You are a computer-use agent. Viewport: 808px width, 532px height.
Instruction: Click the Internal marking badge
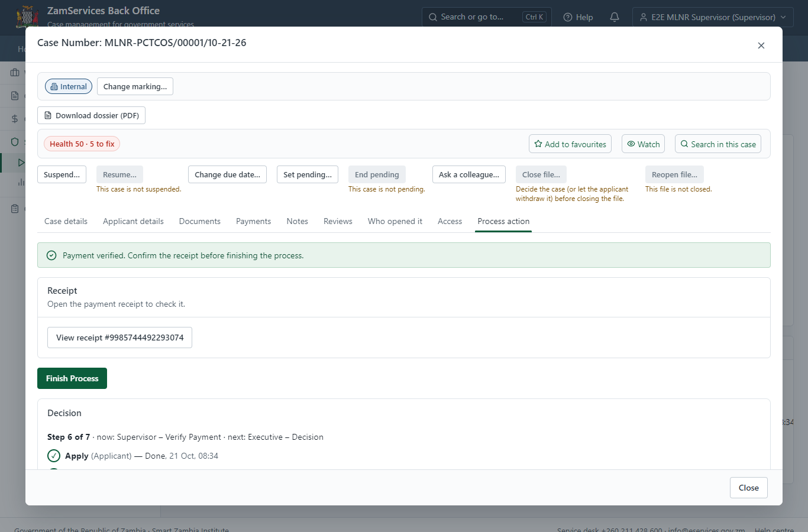click(69, 86)
